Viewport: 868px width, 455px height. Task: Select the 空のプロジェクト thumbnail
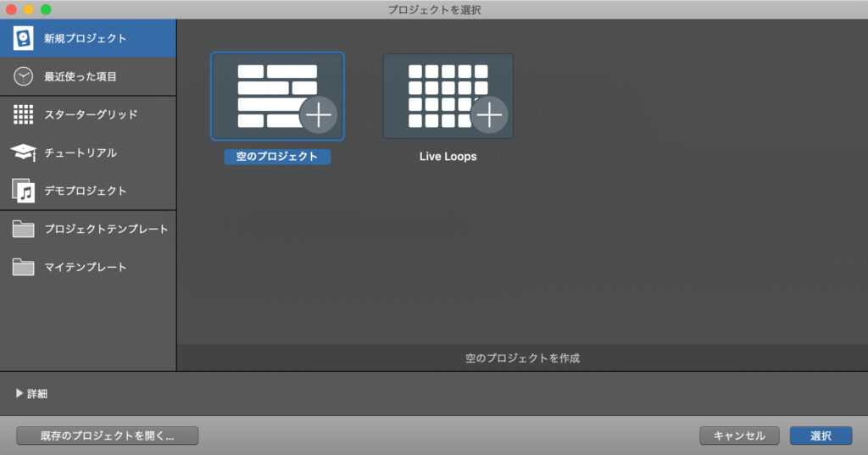(277, 97)
